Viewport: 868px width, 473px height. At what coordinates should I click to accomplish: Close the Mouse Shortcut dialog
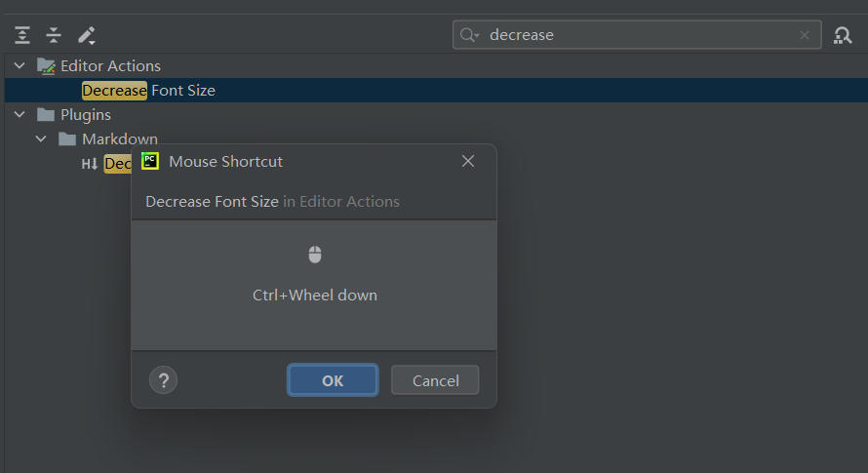coord(468,161)
